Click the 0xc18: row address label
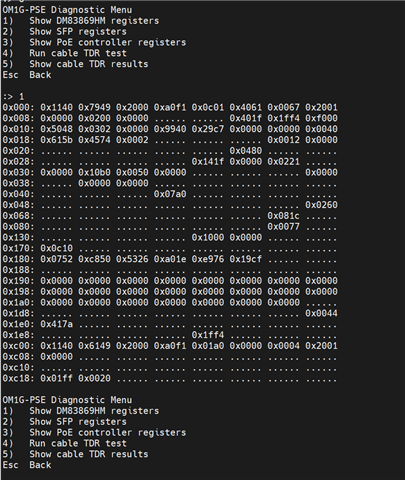This screenshot has height=480, width=405. click(19, 378)
